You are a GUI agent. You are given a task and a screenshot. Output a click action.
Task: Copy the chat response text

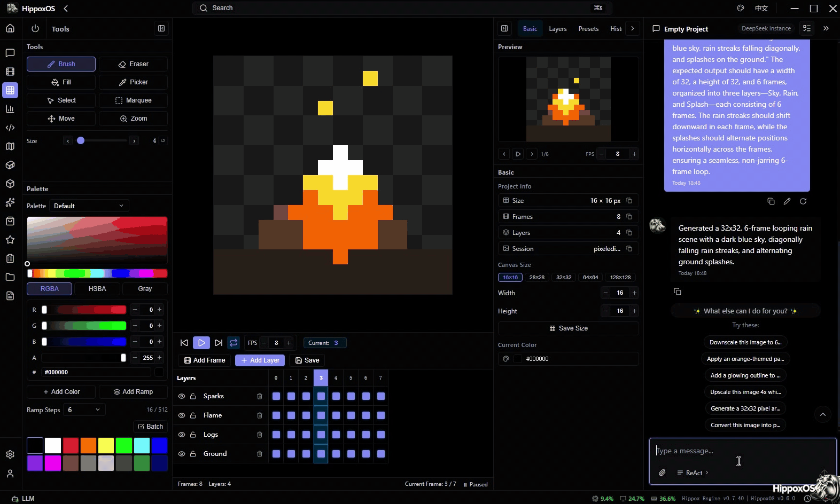point(678,292)
